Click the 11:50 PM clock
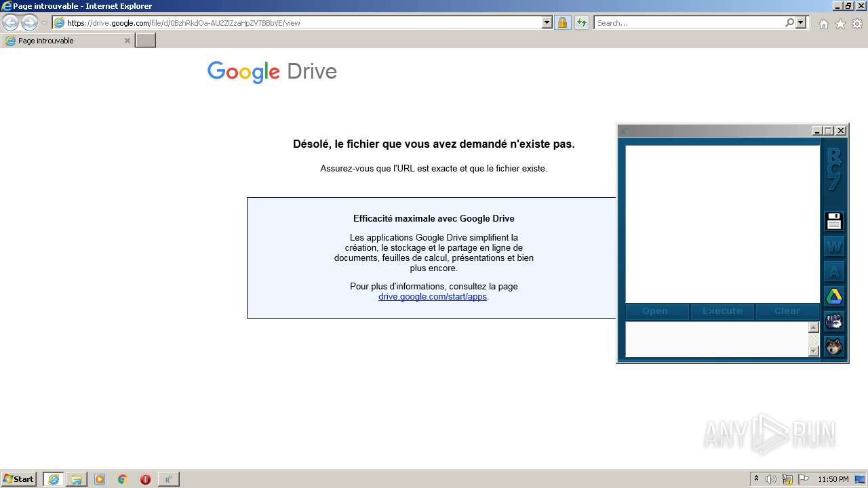The width and height of the screenshot is (868, 488). pos(833,479)
